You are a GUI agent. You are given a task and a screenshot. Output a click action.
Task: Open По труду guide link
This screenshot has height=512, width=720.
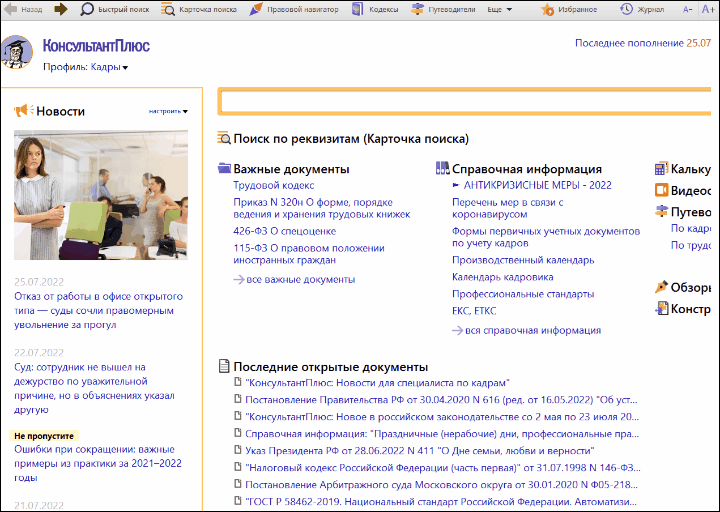pyautogui.click(x=691, y=245)
